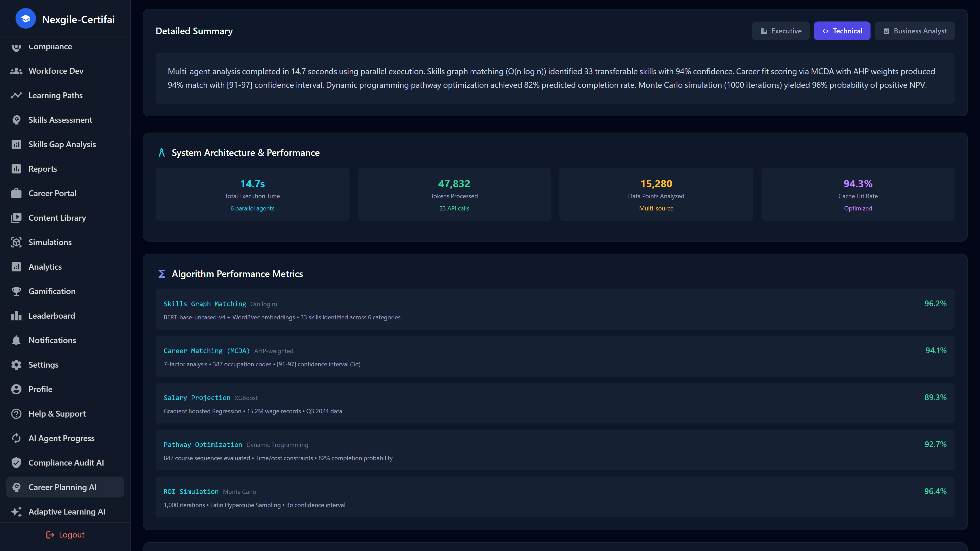Click the Adaptive Learning AI sparkle icon
This screenshot has height=551, width=980.
coord(16,512)
